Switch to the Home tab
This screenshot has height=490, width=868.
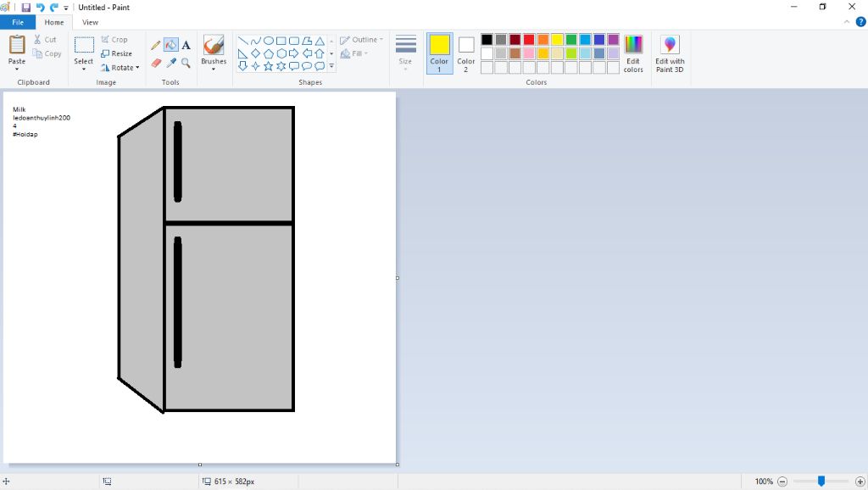click(x=54, y=22)
